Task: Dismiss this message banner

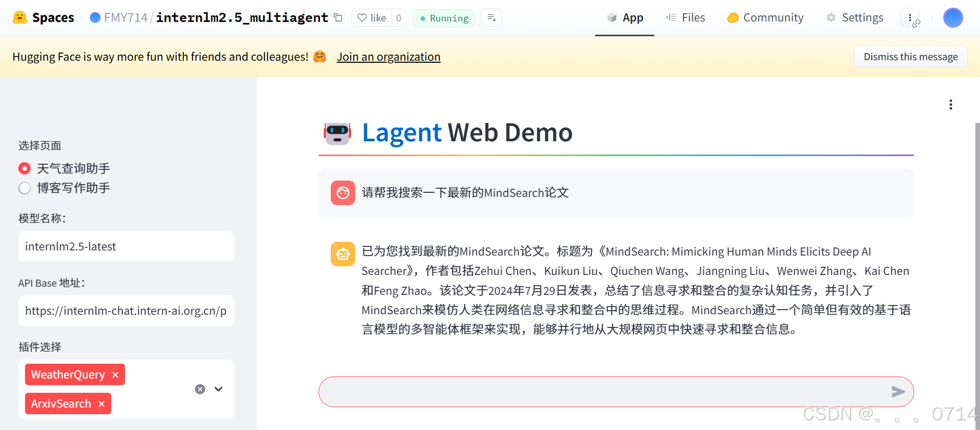Action: point(911,57)
